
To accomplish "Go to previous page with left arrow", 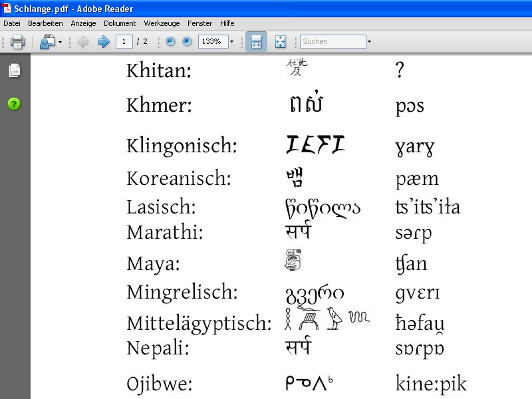I will 82,42.
